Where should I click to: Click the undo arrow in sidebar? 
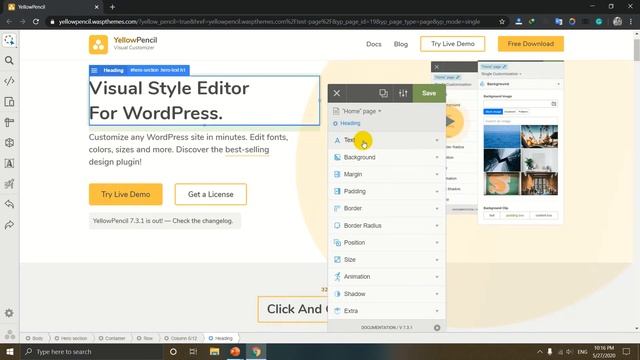pos(9,204)
